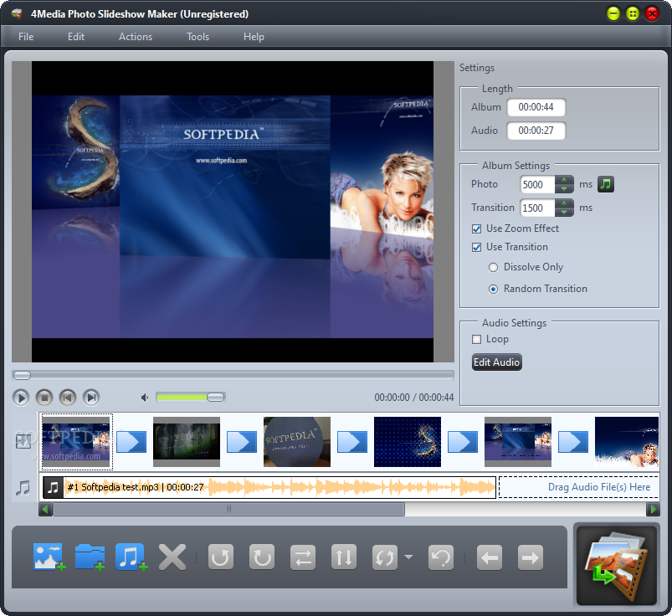Enable audio Loop checkbox
This screenshot has height=616, width=672.
476,340
